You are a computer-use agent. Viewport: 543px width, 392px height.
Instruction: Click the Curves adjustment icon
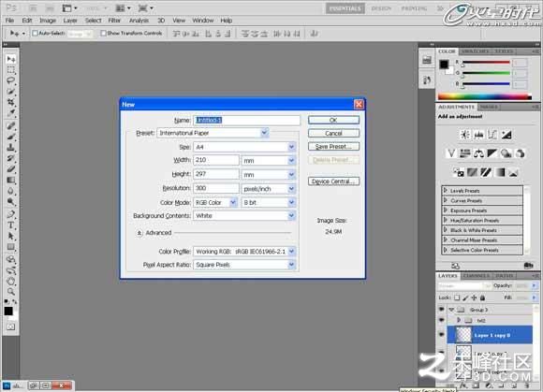[x=492, y=135]
